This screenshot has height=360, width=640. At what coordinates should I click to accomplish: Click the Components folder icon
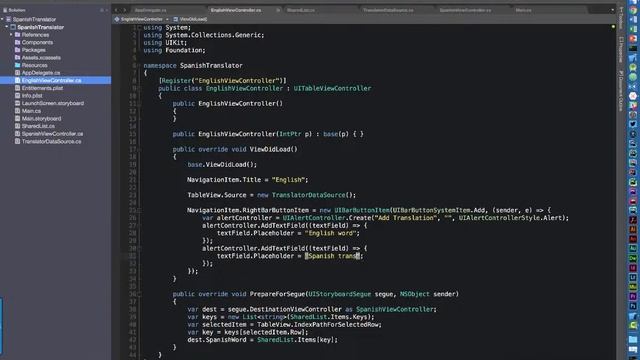pyautogui.click(x=18, y=42)
